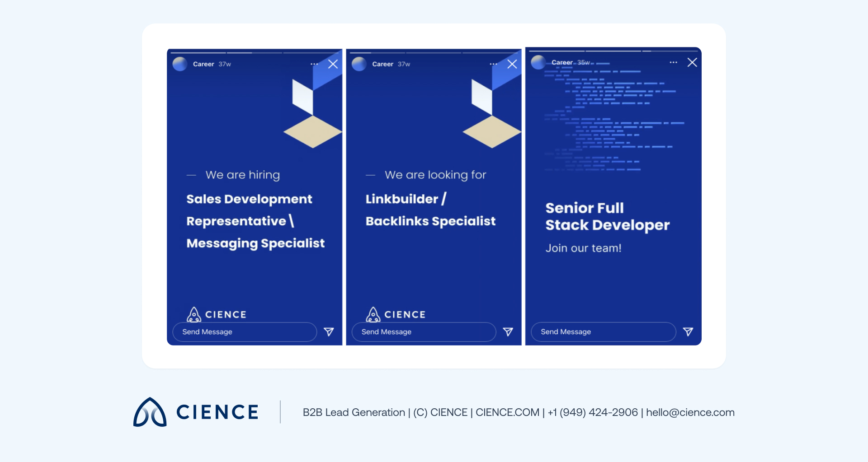This screenshot has width=868, height=462.
Task: Click the large CIENCE footer logo
Action: point(196,412)
